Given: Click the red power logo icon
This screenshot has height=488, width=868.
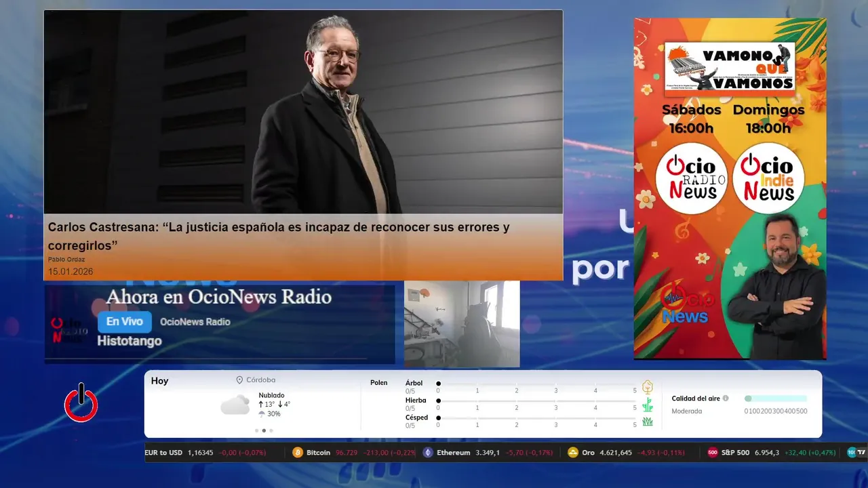Looking at the screenshot, I should 81,403.
